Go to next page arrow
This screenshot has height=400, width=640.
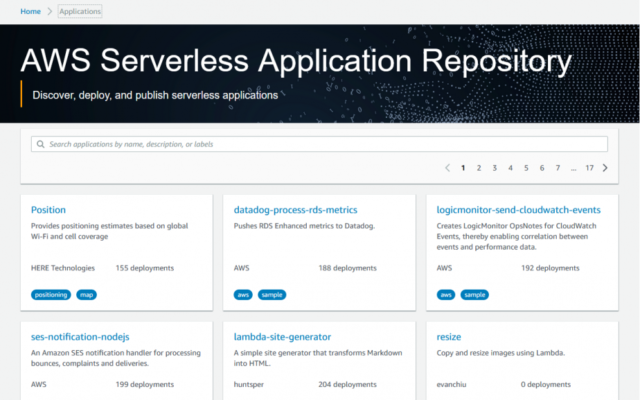pos(605,168)
